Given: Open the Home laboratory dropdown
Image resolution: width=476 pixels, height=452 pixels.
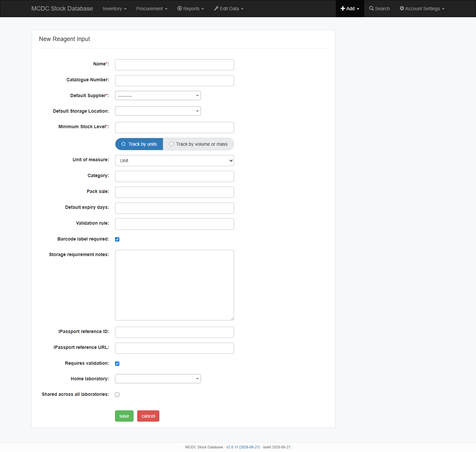Looking at the screenshot, I should 158,379.
